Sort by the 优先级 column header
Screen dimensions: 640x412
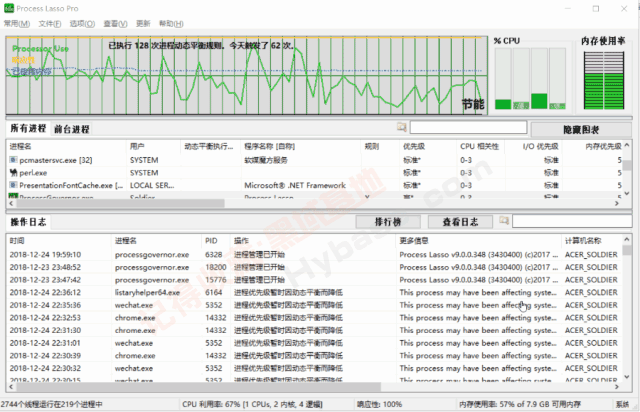pos(428,146)
